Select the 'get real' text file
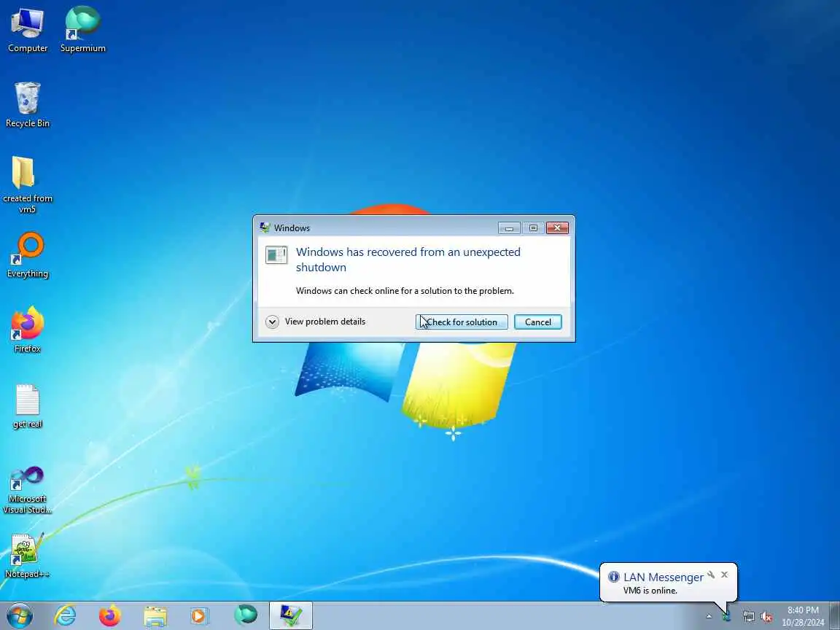The width and height of the screenshot is (840, 630). coord(27,406)
